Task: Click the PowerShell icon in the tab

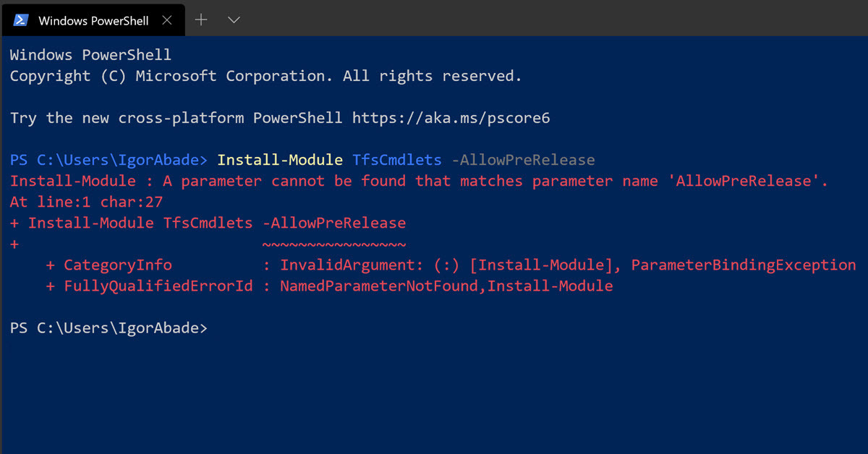Action: 21,20
